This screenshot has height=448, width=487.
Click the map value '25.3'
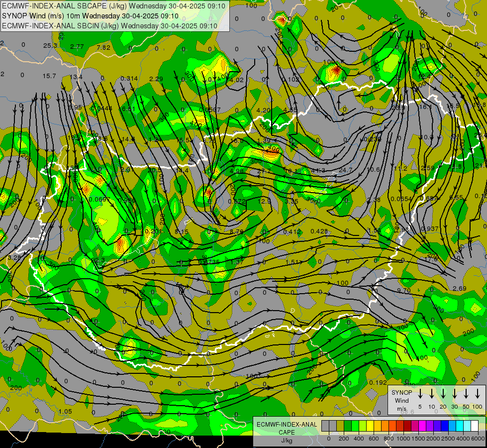(x=50, y=46)
